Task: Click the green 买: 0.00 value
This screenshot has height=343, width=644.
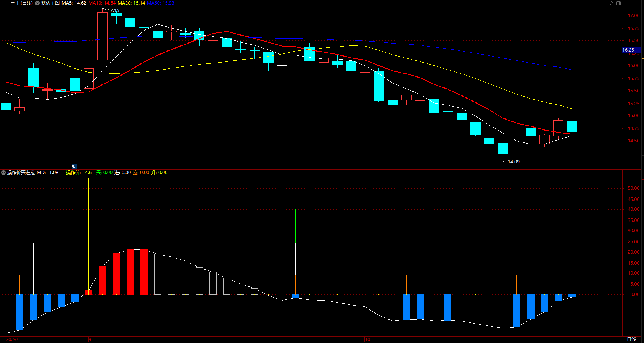Action: pos(105,173)
